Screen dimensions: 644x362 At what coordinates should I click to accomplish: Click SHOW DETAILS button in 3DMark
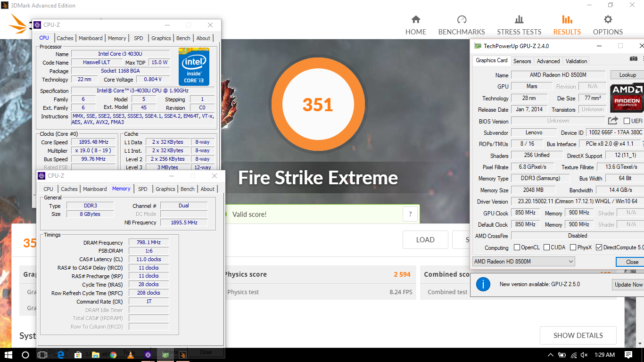click(x=578, y=336)
